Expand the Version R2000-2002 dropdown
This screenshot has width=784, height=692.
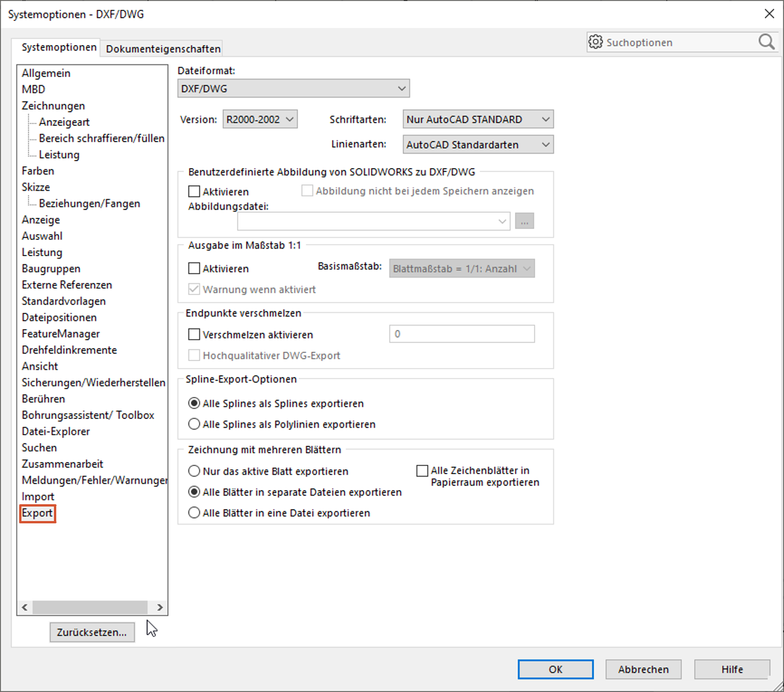pos(260,119)
